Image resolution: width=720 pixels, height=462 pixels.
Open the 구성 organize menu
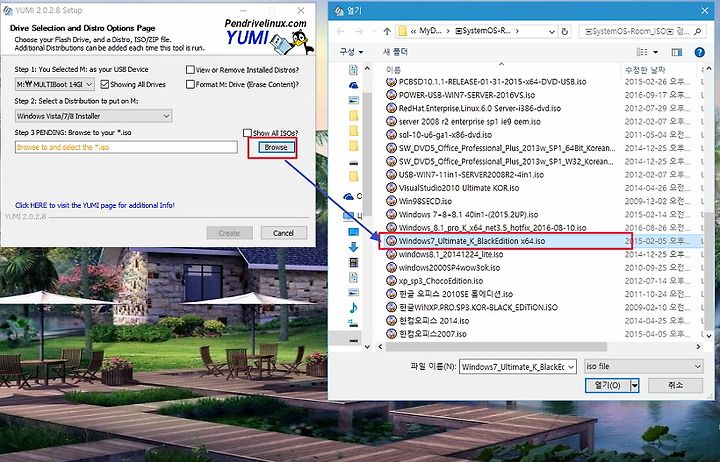pyautogui.click(x=351, y=52)
